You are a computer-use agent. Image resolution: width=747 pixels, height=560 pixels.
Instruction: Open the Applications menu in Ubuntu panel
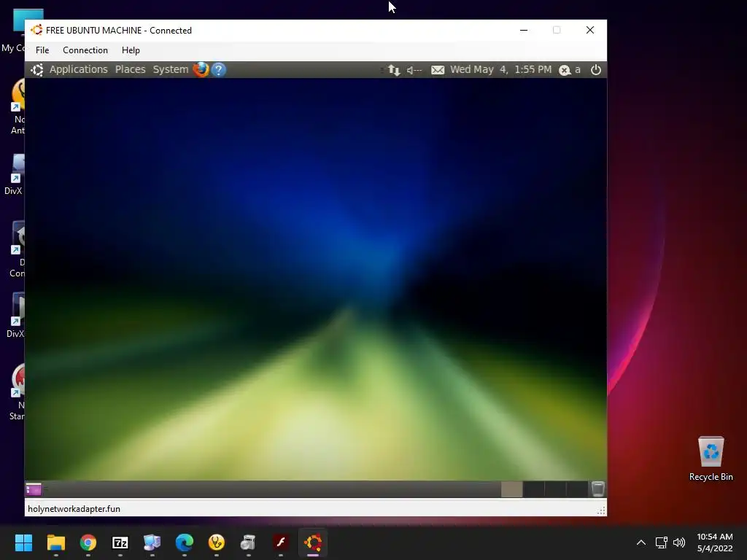[79, 69]
